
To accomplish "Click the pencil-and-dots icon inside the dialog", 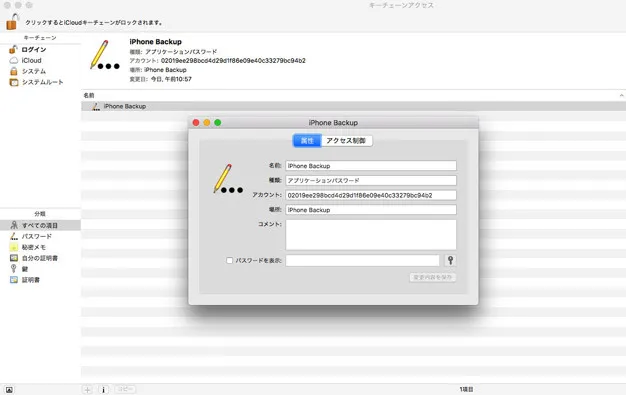I will (x=228, y=179).
